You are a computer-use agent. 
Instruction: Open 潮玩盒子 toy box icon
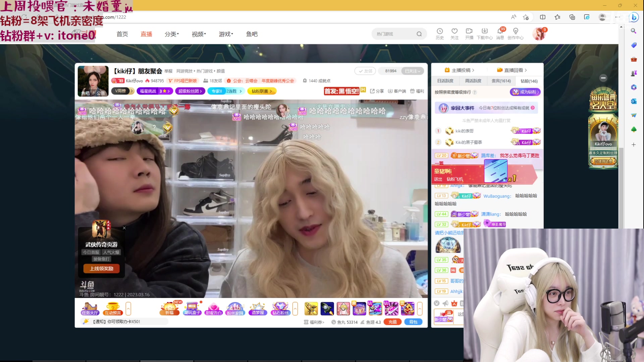pos(192,309)
